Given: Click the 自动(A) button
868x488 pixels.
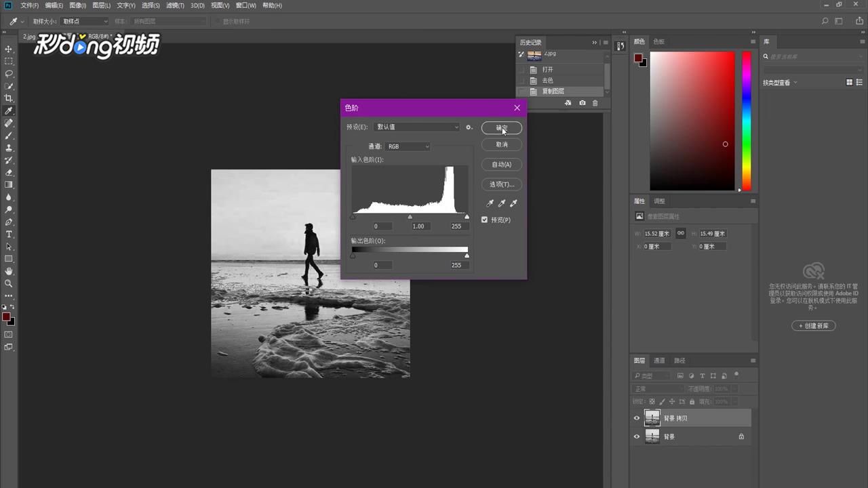Looking at the screenshot, I should point(501,164).
